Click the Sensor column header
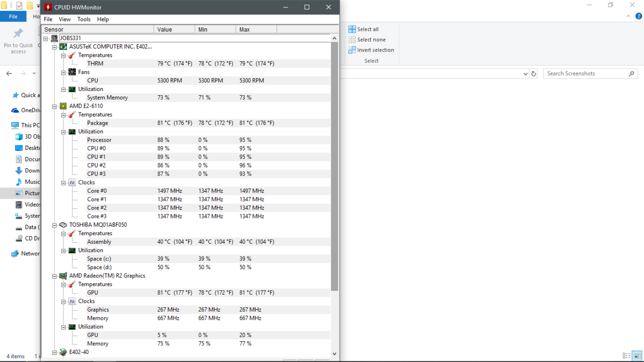Image resolution: width=644 pixels, height=362 pixels. pyautogui.click(x=98, y=30)
